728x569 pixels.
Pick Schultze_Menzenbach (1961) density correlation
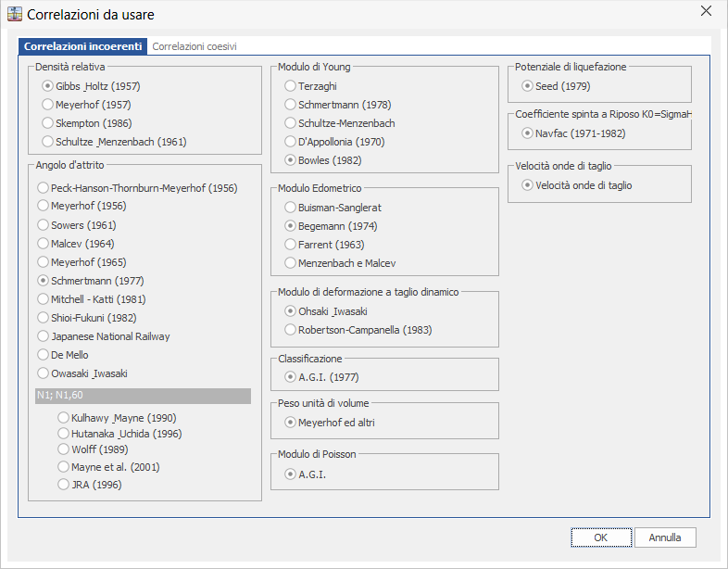pyautogui.click(x=114, y=142)
